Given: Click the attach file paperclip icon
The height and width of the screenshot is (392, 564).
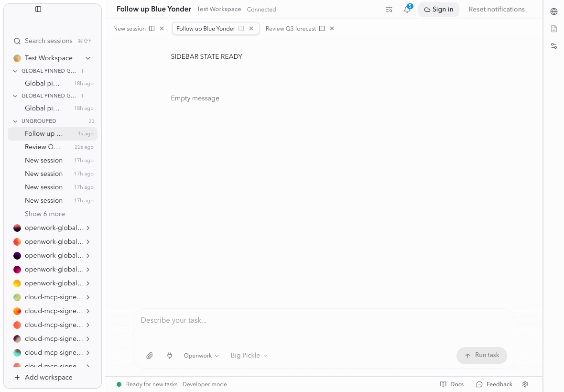Looking at the screenshot, I should click(150, 356).
